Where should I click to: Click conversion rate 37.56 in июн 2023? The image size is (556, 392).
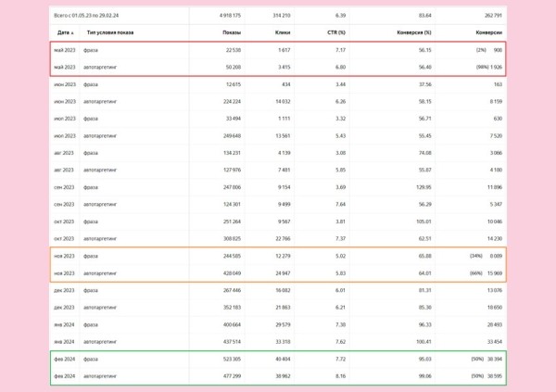[x=424, y=84]
